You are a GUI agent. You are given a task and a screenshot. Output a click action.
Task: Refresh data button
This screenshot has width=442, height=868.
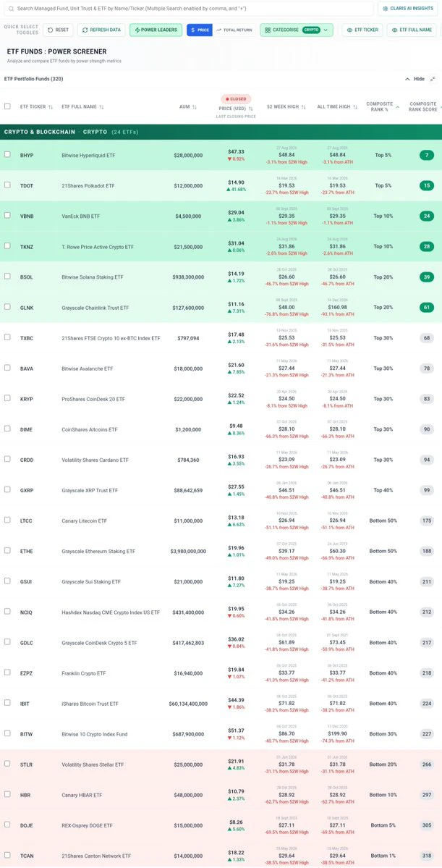101,30
